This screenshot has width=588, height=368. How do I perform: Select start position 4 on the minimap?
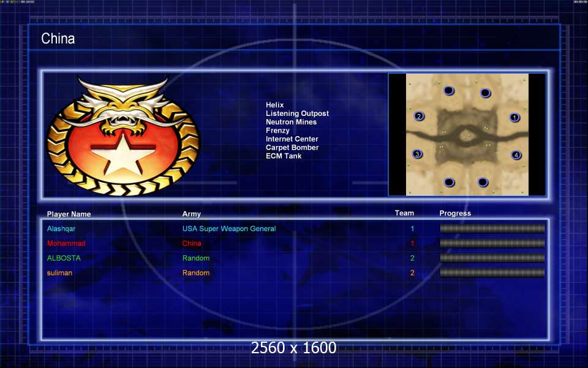coord(516,155)
